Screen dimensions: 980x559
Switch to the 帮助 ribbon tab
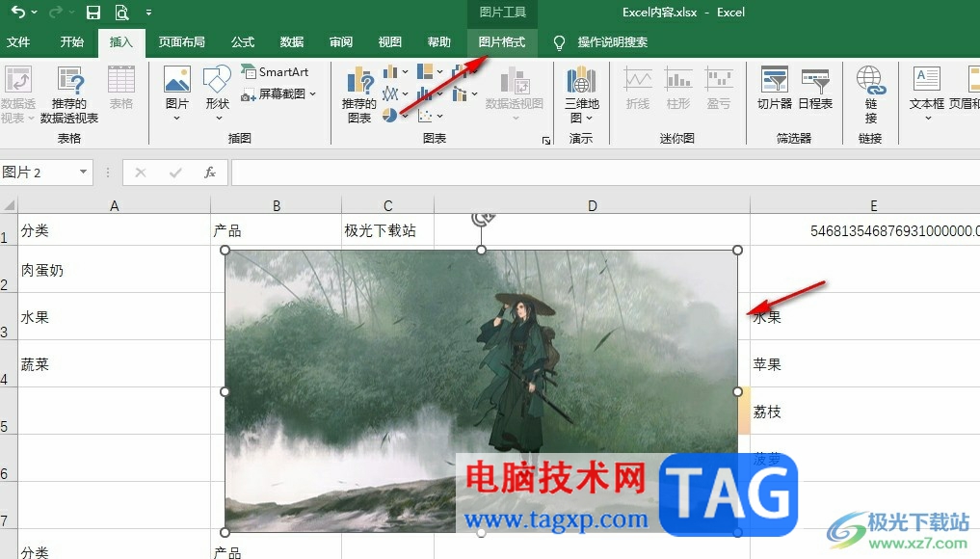[438, 41]
